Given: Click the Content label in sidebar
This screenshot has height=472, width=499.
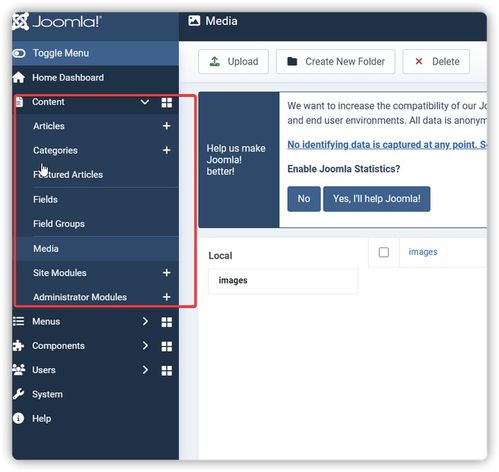Looking at the screenshot, I should point(48,102).
